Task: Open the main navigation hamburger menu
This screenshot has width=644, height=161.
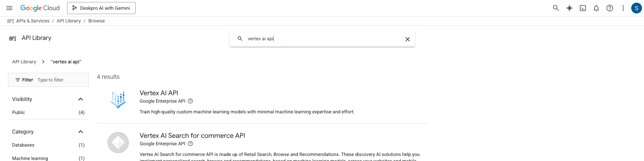Action: 9,8
